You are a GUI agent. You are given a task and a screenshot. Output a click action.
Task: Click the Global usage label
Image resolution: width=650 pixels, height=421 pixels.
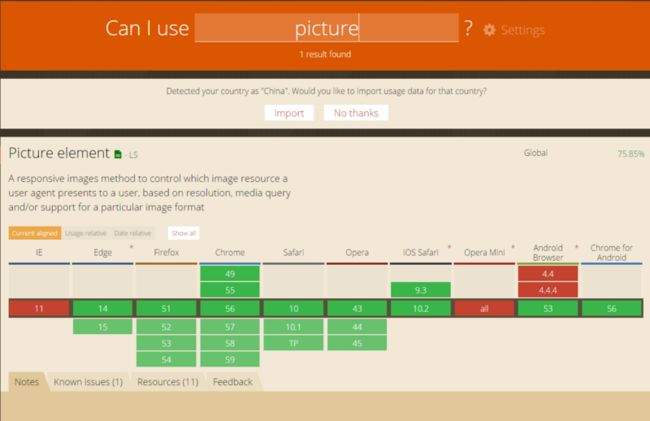tap(536, 153)
